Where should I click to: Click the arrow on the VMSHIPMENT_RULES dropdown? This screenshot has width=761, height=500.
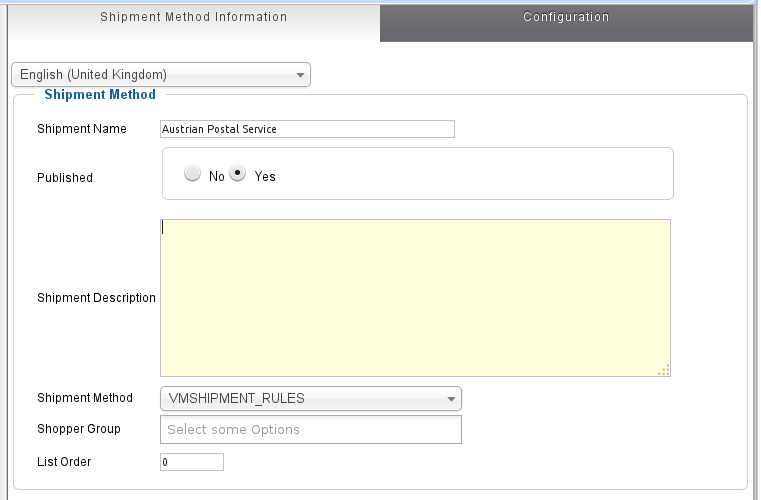(x=451, y=399)
